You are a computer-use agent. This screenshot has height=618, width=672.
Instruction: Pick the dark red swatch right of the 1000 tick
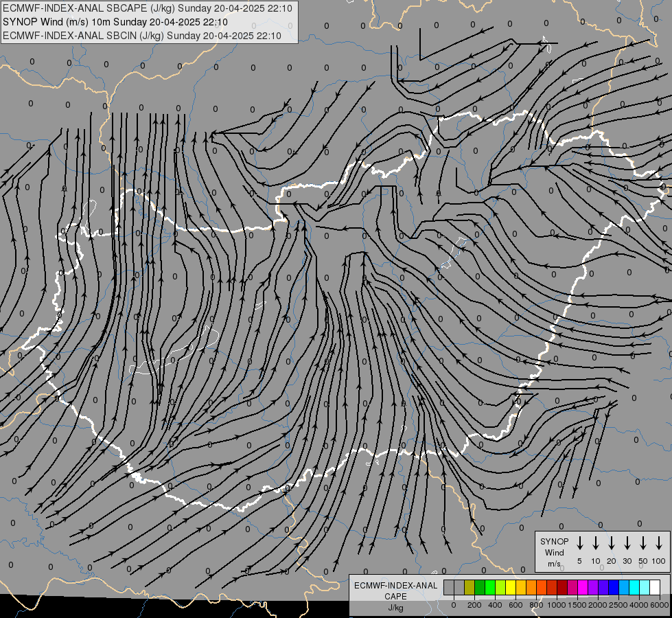pos(562,587)
